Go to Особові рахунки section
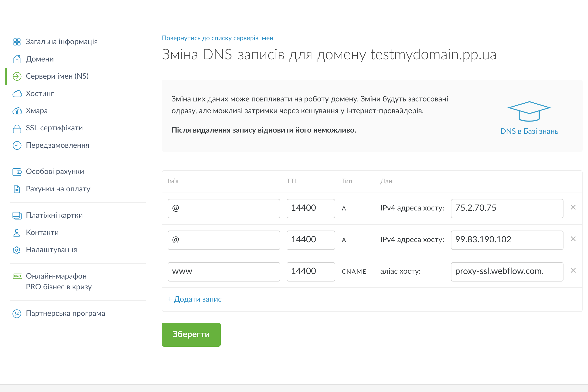The height and width of the screenshot is (392, 588). tap(55, 172)
